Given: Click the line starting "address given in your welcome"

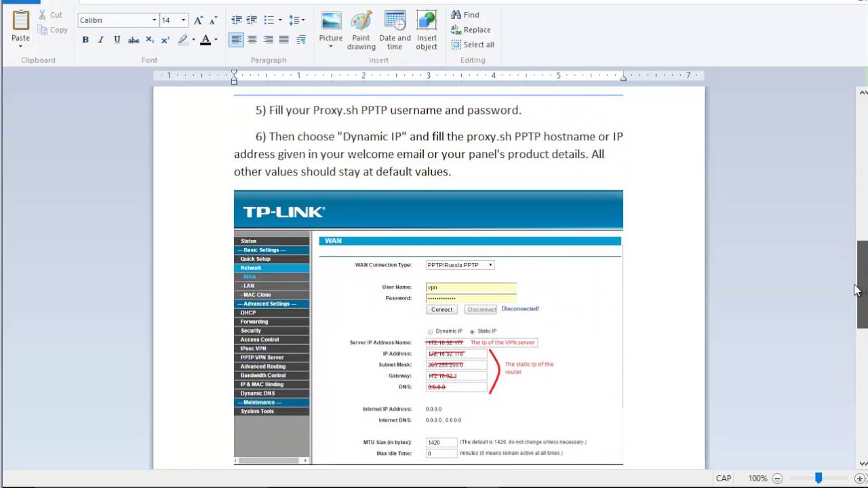Looking at the screenshot, I should coord(419,154).
